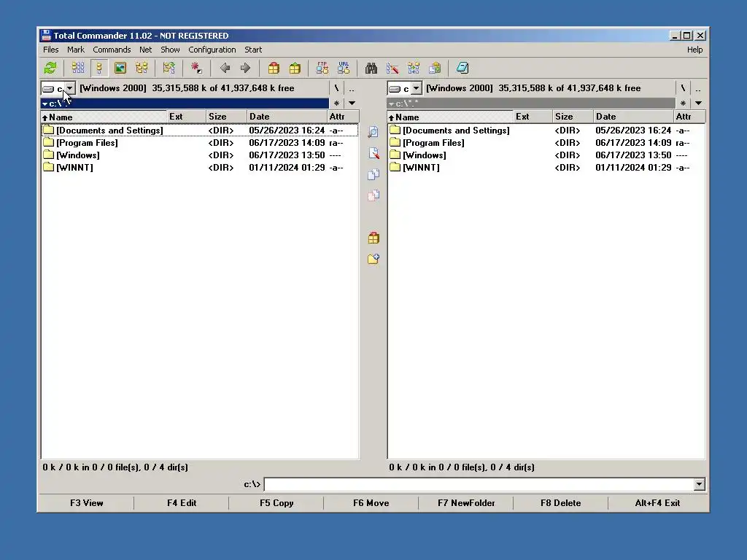This screenshot has height=560, width=747.
Task: Open the right panel drive dropdown
Action: coord(416,88)
